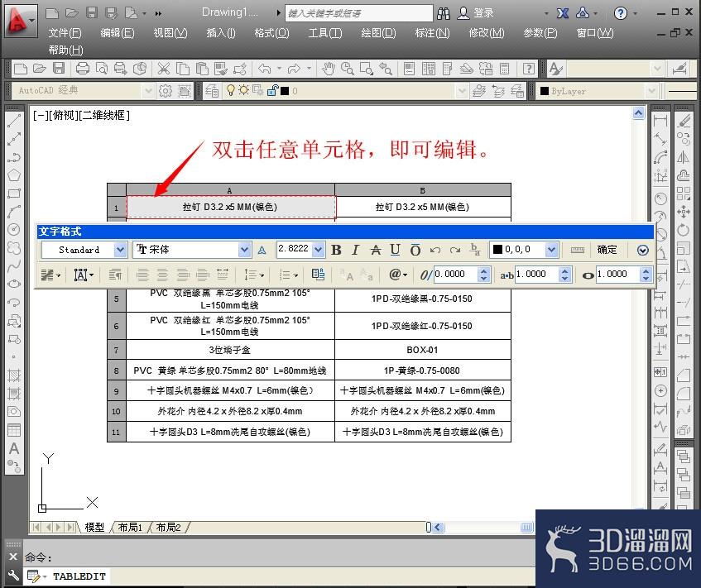Toggle Underline text formatting

click(x=395, y=250)
